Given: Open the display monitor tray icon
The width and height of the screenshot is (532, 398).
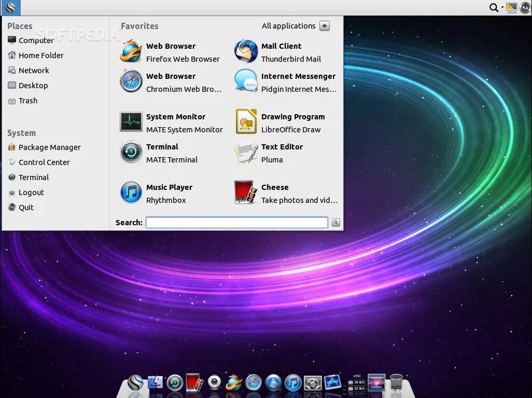Looking at the screenshot, I should (x=512, y=7).
